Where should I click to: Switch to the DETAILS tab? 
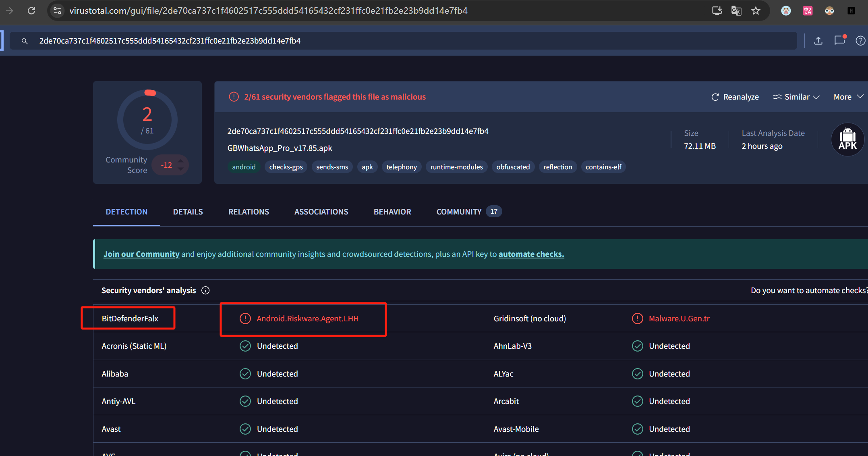[x=188, y=212]
